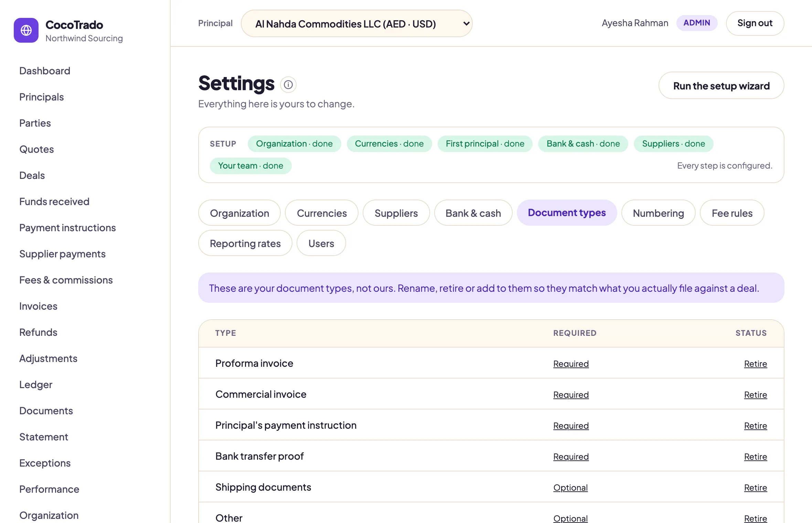Open the Bank & cash tab
This screenshot has height=523, width=812.
tap(473, 213)
